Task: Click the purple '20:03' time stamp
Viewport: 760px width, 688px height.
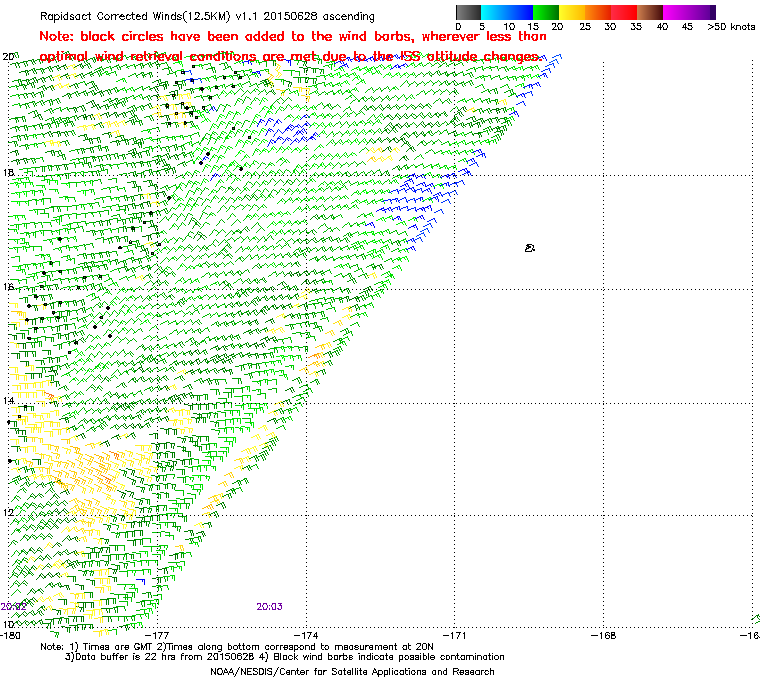Action: [x=269, y=607]
